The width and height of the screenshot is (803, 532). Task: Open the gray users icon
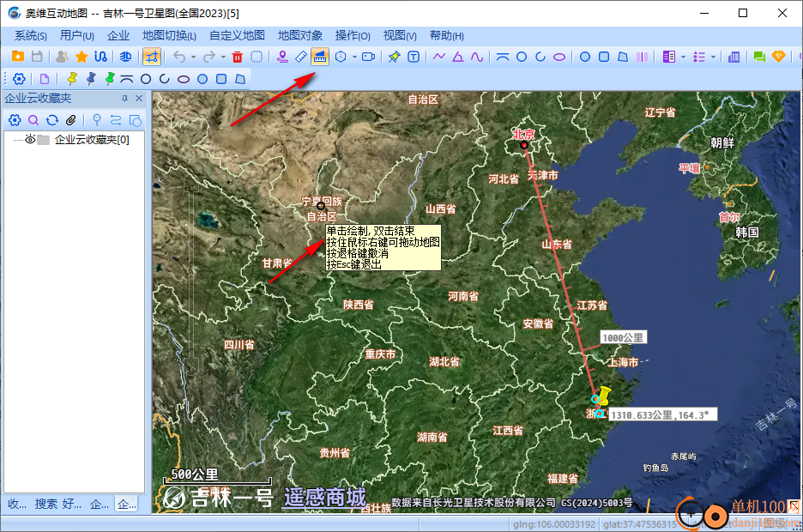point(62,57)
